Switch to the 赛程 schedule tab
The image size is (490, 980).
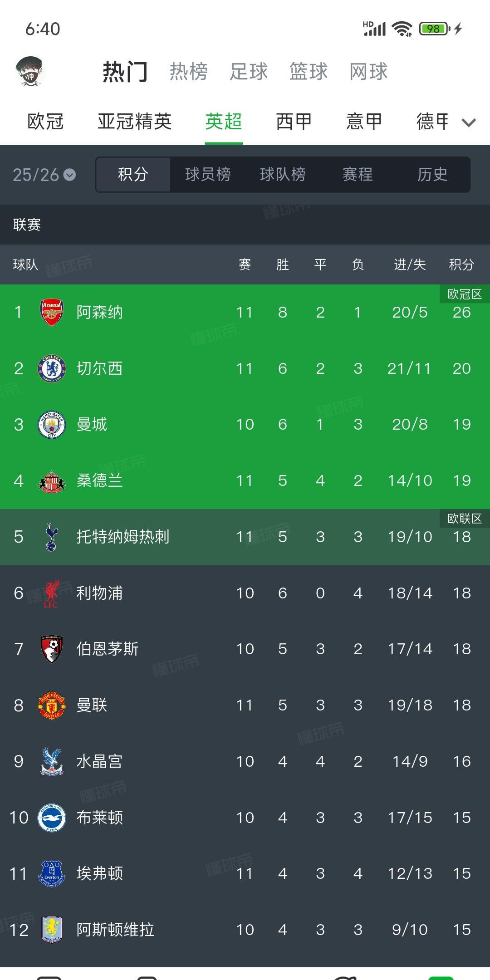pyautogui.click(x=358, y=175)
